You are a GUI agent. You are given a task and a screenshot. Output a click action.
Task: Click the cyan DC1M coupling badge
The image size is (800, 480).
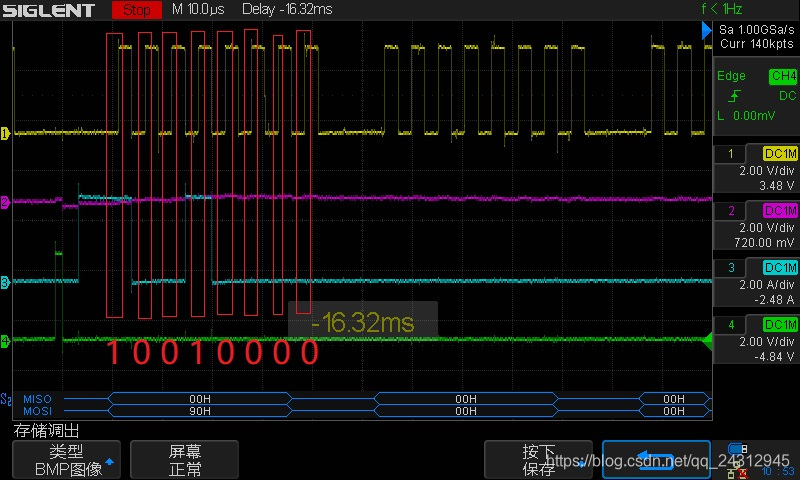780,268
